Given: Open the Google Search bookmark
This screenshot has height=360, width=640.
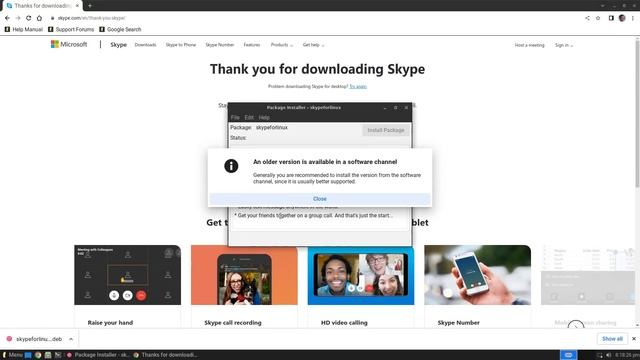Looking at the screenshot, I should [x=120, y=29].
